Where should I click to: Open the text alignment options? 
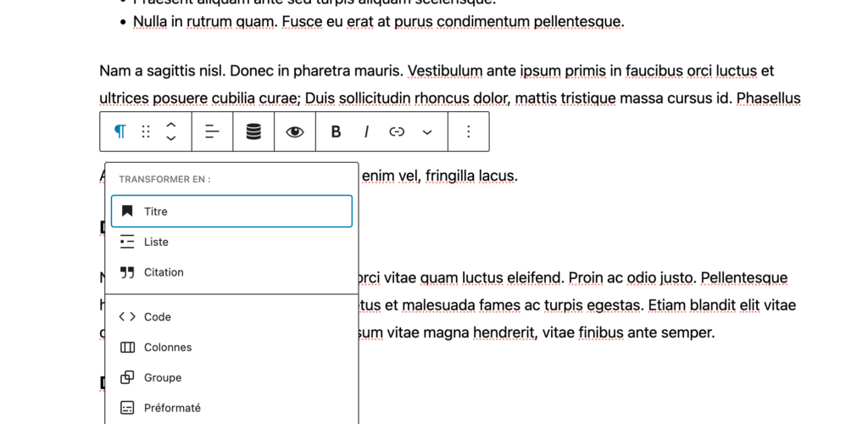coord(213,131)
